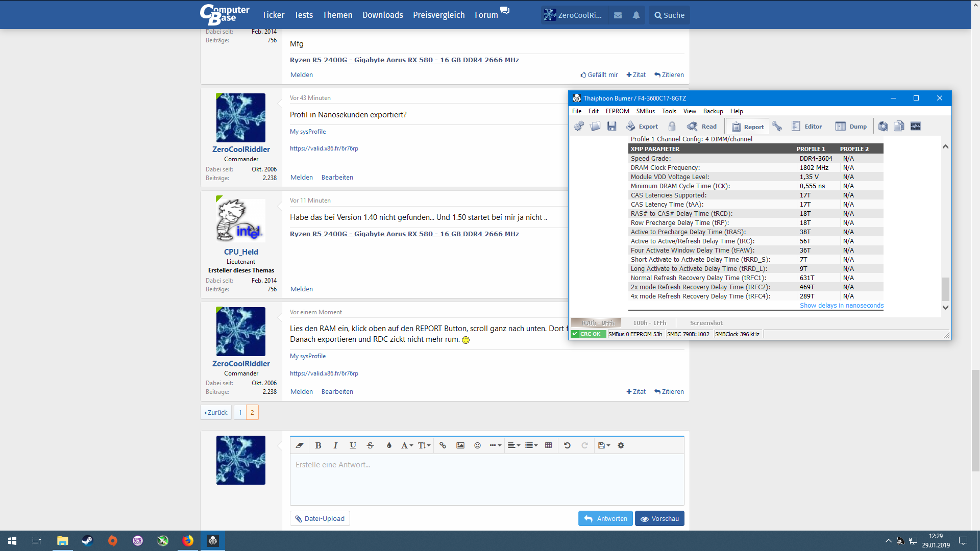Viewport: 980px width, 551px height.
Task: Open the alignment options dropdown
Action: point(513,445)
